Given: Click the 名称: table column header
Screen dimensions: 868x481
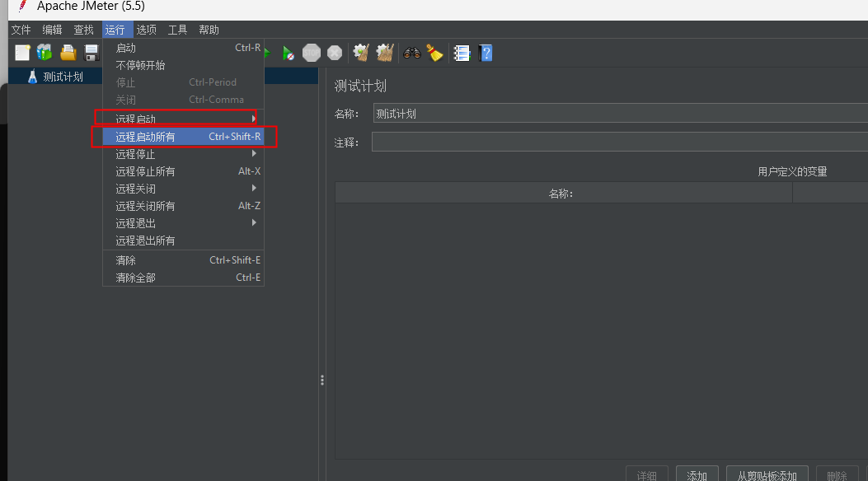Looking at the screenshot, I should pos(564,194).
